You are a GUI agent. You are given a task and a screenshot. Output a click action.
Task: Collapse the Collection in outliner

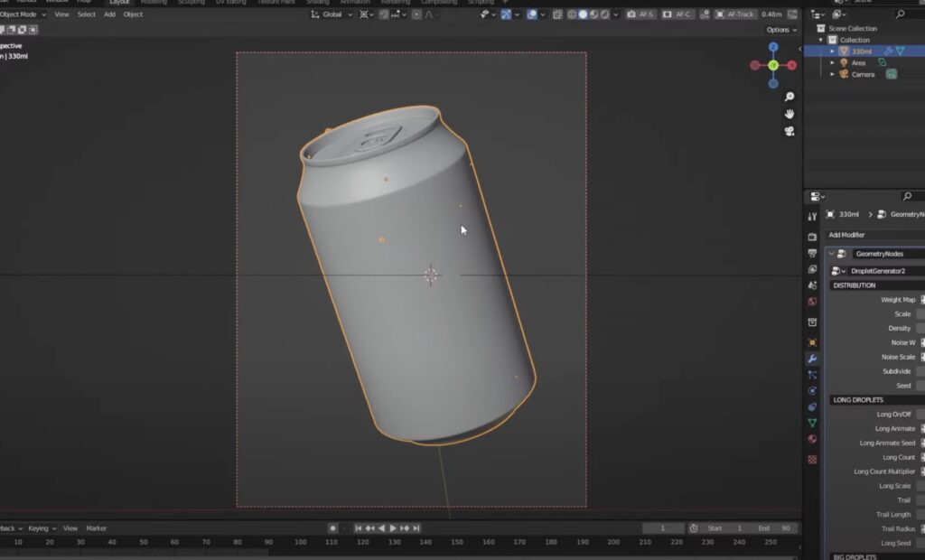pos(820,40)
